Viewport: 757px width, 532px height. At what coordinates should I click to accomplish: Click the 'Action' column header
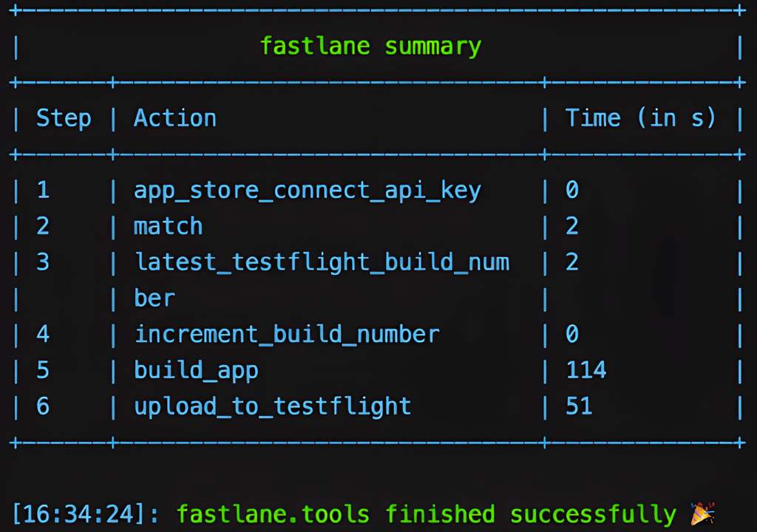[x=175, y=118]
